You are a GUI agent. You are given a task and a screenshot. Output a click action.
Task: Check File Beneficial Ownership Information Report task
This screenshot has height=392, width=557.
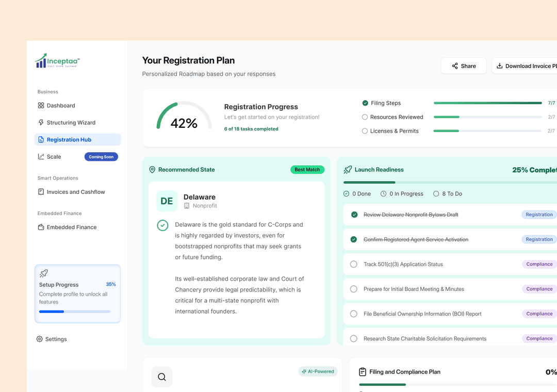pos(354,314)
